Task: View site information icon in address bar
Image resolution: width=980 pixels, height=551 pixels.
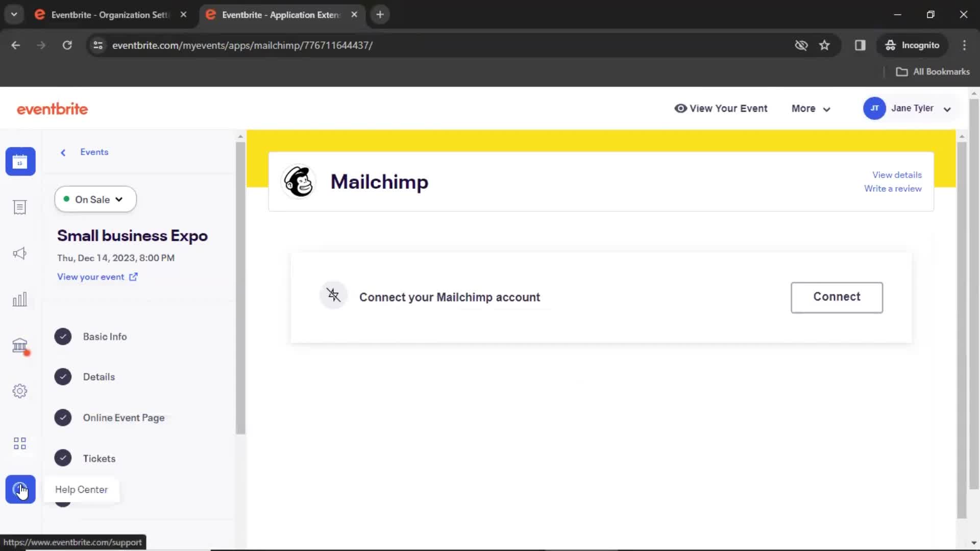Action: pyautogui.click(x=98, y=45)
